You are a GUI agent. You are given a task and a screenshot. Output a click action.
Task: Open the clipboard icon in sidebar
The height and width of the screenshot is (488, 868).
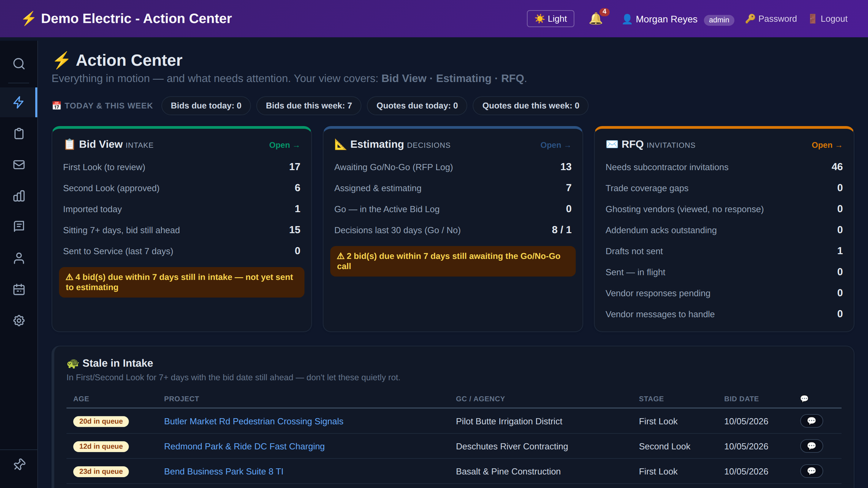click(x=19, y=133)
